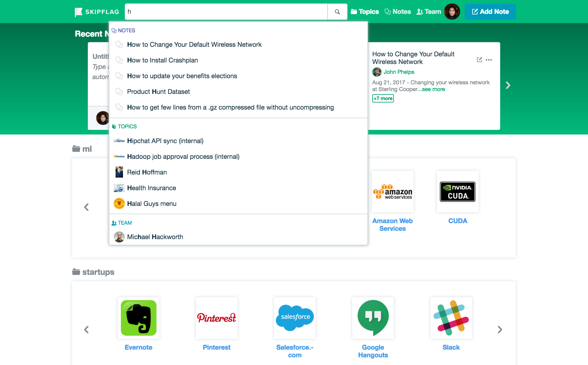Go to previous items in ml carousel
Screen dimensions: 588x365
pos(87,207)
